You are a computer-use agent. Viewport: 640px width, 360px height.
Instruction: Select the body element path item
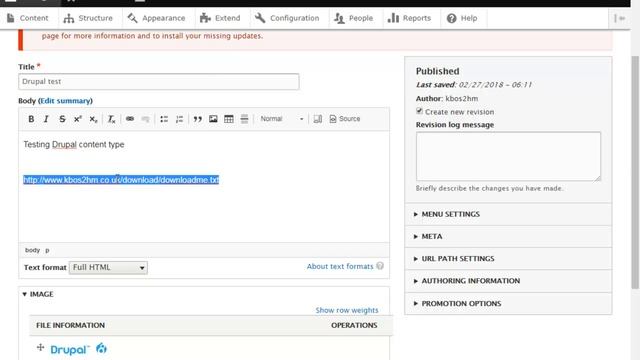(x=32, y=250)
